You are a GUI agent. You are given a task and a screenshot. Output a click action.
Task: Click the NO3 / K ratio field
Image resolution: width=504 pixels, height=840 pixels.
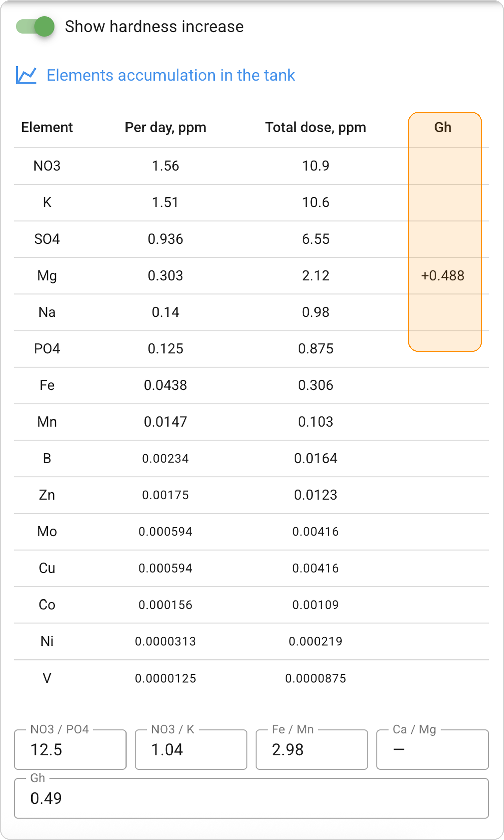click(191, 749)
